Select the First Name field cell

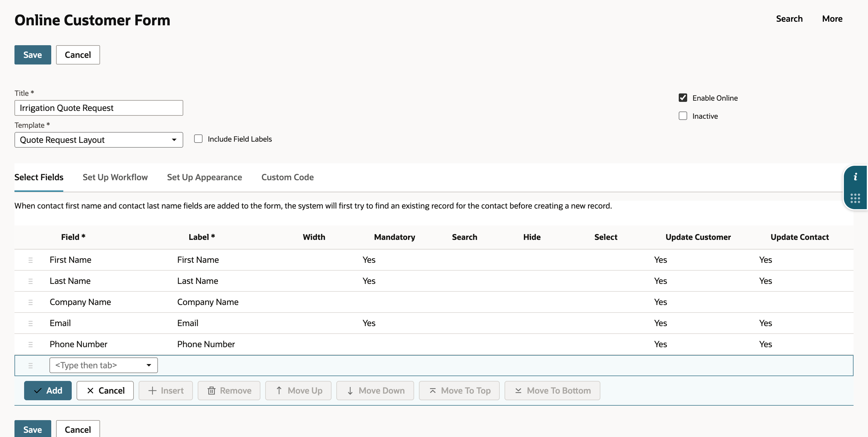point(71,260)
